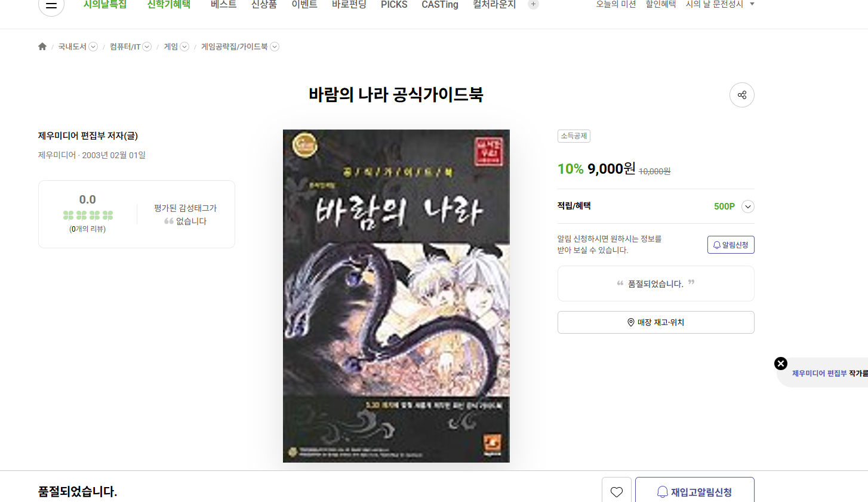Expand 적립/혜택 500P details chevron
The image size is (868, 502).
[747, 207]
